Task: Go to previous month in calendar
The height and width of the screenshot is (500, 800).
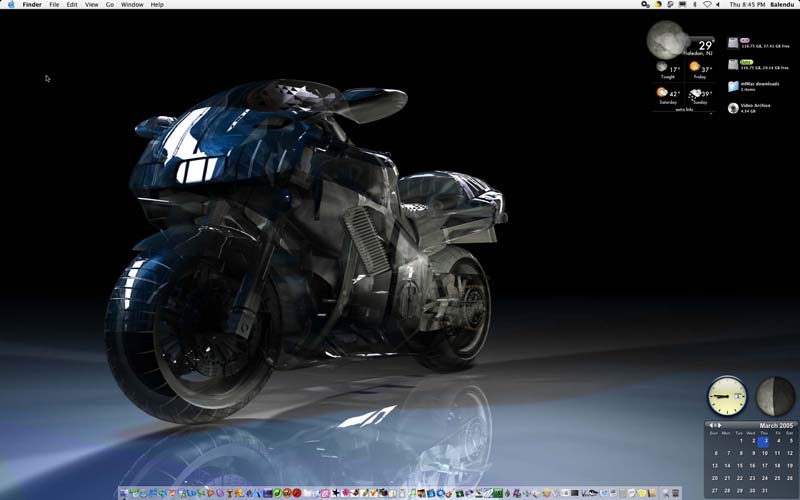Action: click(x=709, y=425)
